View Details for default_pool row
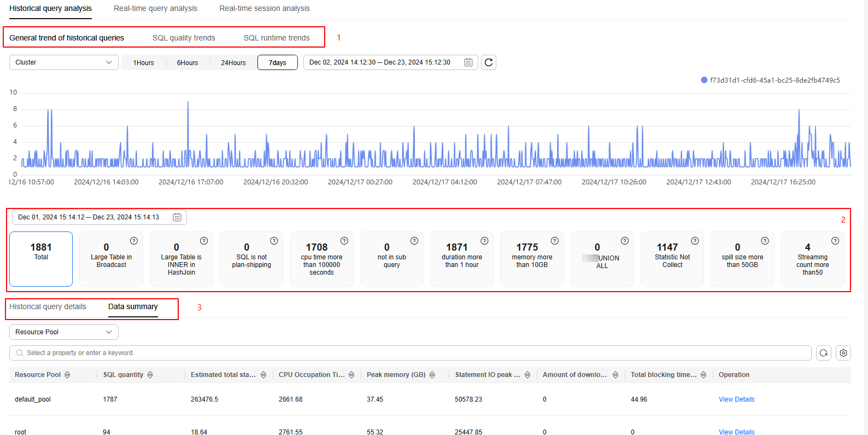Viewport: 868px width, 435px height. 736,399
